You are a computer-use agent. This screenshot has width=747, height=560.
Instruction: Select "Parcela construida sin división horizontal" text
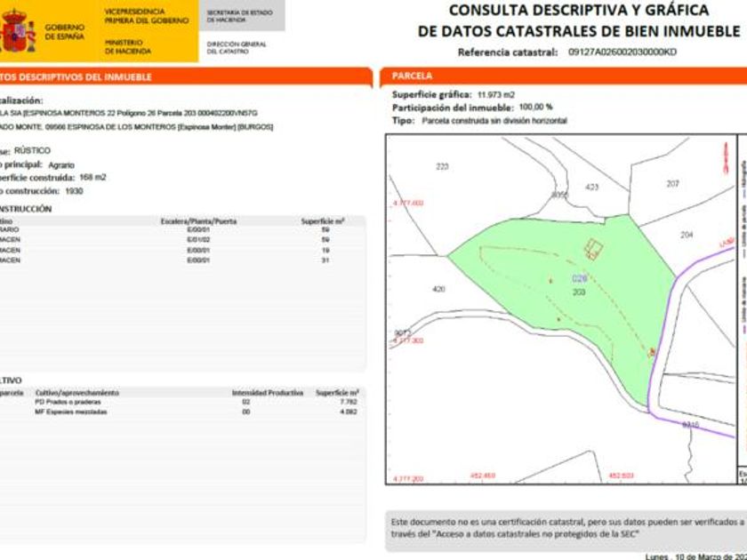click(494, 121)
